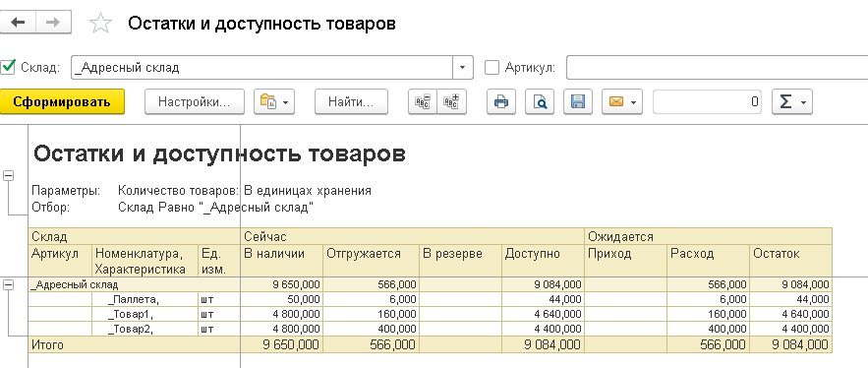Screen dimensions: 868x368
Task: Select _Товар2 Доступно value 4 400,000
Action: [543, 329]
